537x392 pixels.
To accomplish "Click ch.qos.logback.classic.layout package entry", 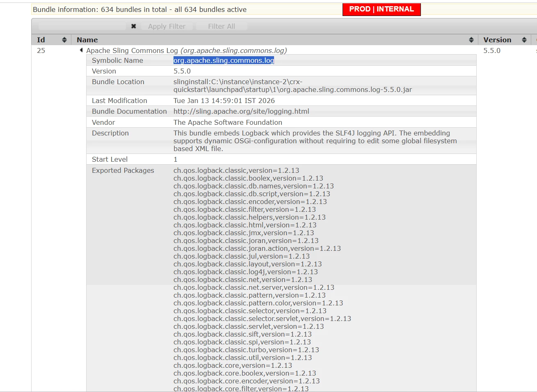I will pos(248,264).
